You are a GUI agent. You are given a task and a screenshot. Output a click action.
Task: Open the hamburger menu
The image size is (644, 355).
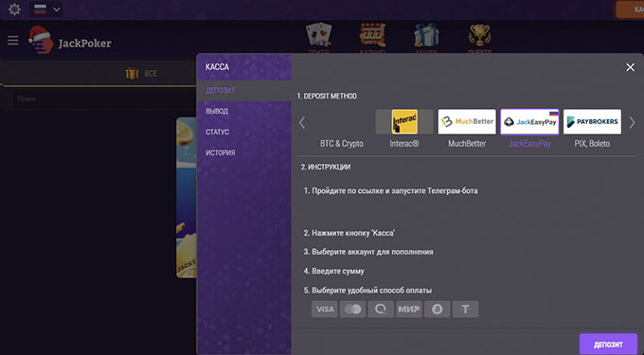pyautogui.click(x=13, y=40)
